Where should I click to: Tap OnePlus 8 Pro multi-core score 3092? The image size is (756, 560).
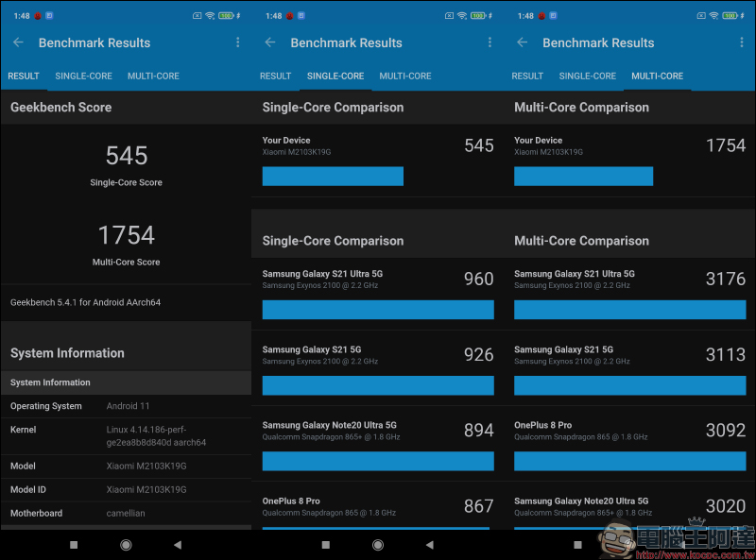pyautogui.click(x=726, y=431)
